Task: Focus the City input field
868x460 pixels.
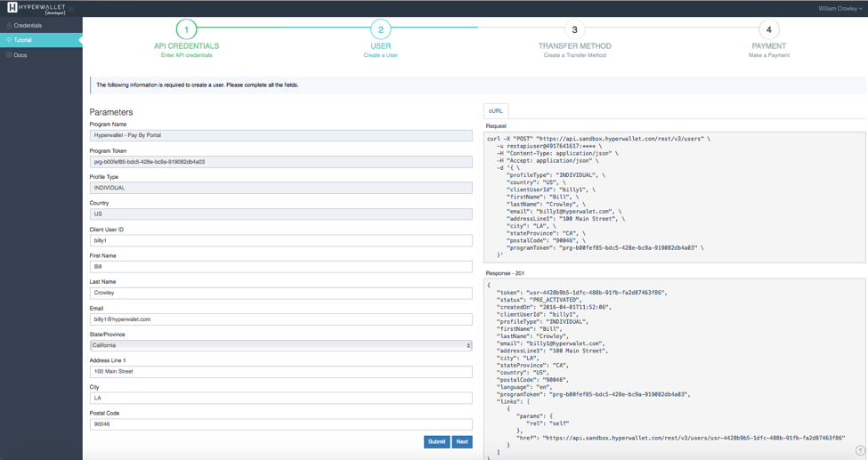Action: pos(281,398)
